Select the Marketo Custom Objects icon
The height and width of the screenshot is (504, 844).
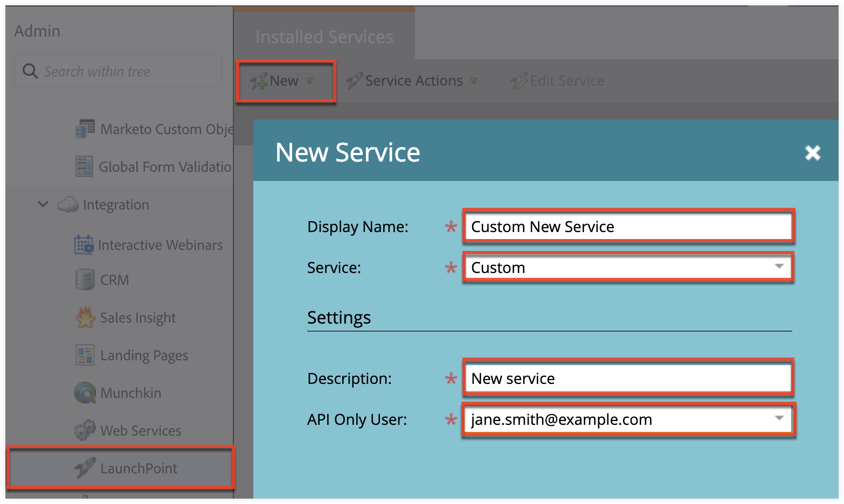click(85, 129)
